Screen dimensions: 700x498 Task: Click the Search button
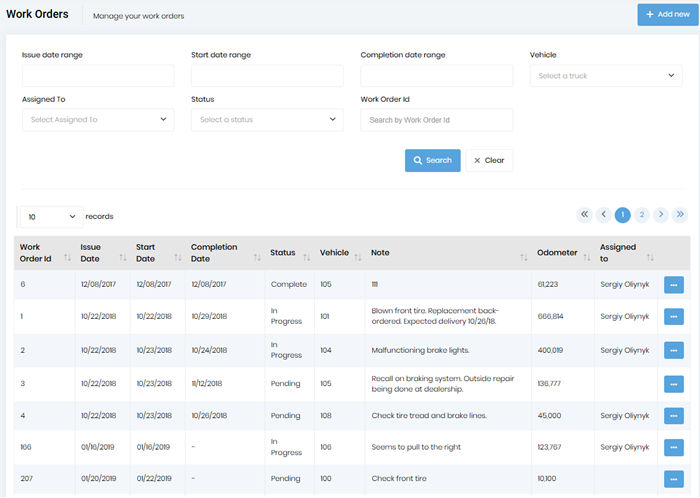432,160
